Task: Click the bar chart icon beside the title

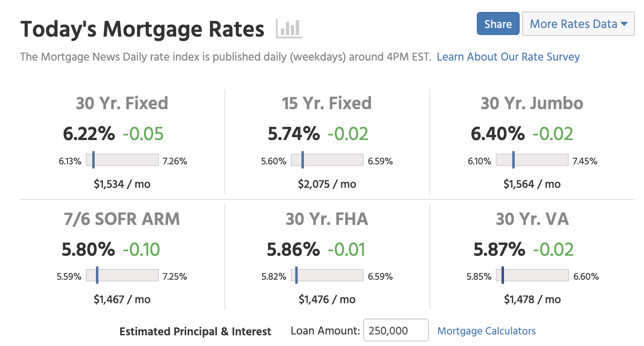Action: click(x=289, y=29)
